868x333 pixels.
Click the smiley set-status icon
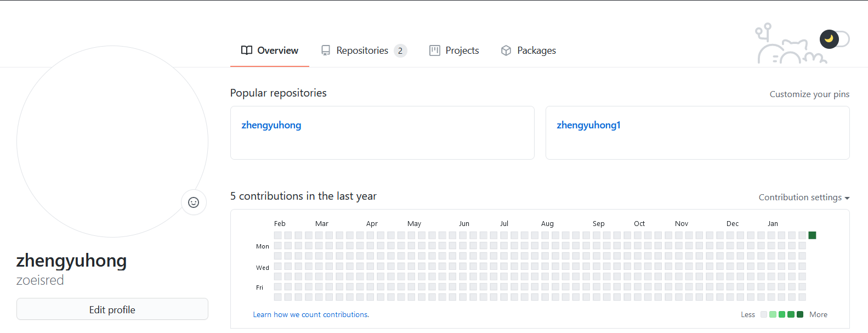(x=194, y=202)
